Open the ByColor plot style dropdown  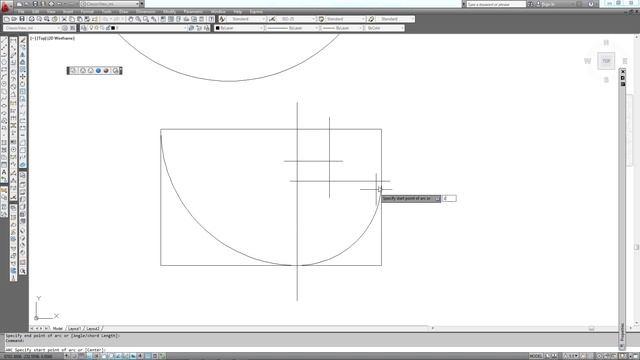pos(385,28)
